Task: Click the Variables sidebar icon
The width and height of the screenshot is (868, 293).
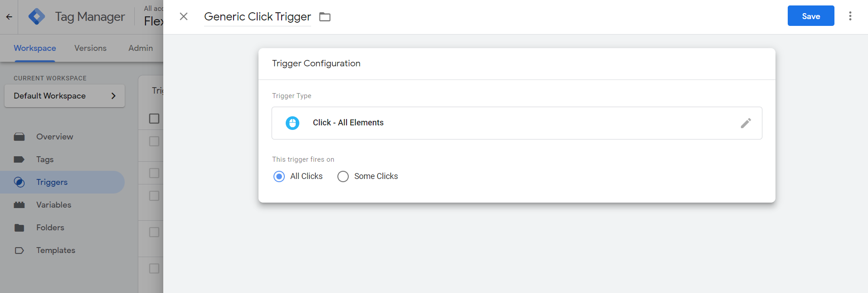Action: 19,205
